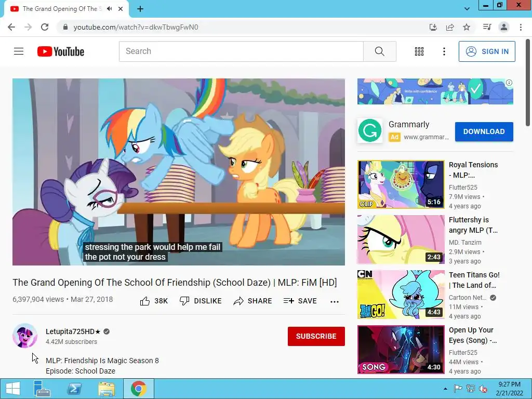The width and height of the screenshot is (532, 399).
Task: Click the Grammarly logo icon
Action: [370, 130]
